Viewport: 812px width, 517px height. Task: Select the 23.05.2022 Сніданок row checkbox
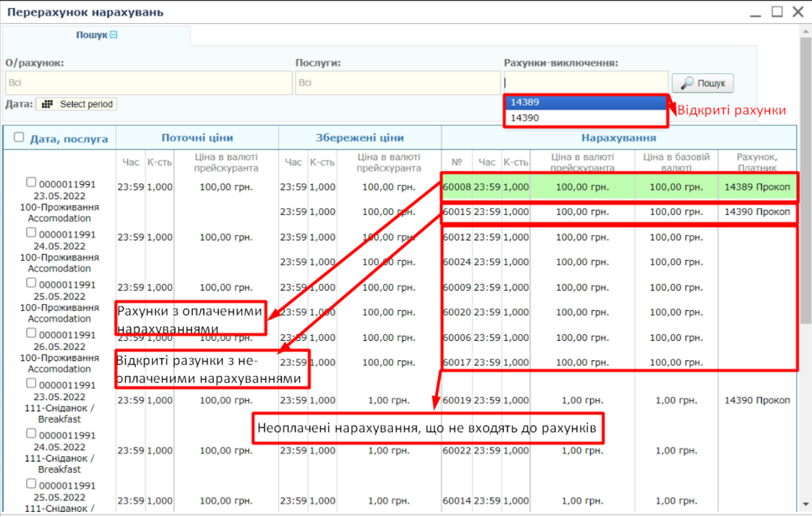(x=31, y=383)
